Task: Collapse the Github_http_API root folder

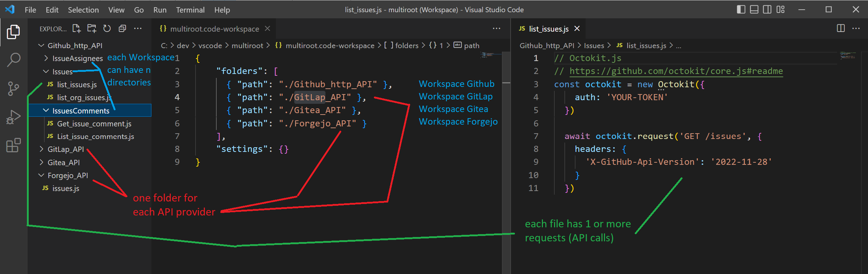Action: [41, 45]
